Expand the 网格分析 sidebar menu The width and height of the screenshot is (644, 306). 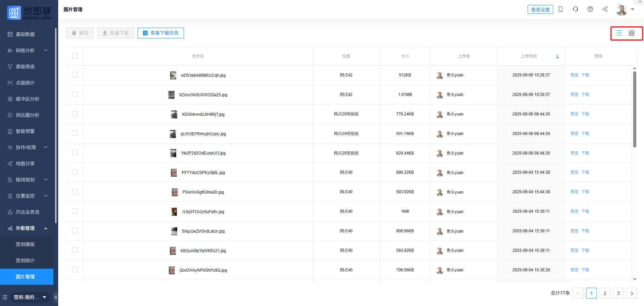point(28,50)
